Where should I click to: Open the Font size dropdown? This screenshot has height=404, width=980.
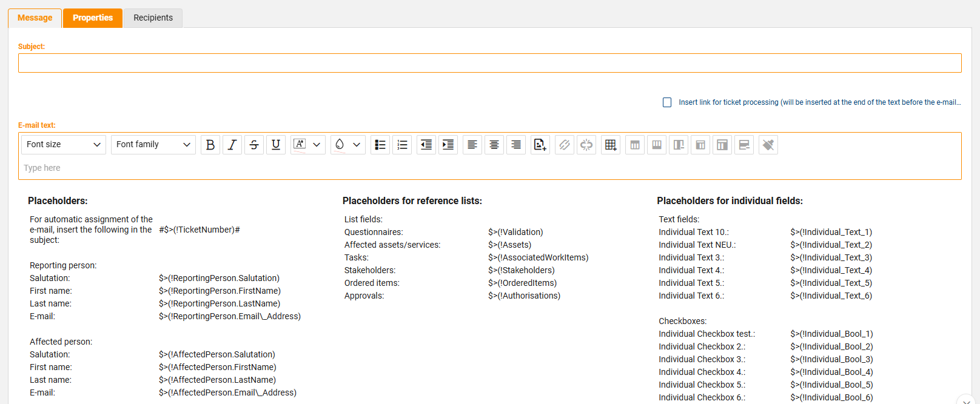coord(64,144)
